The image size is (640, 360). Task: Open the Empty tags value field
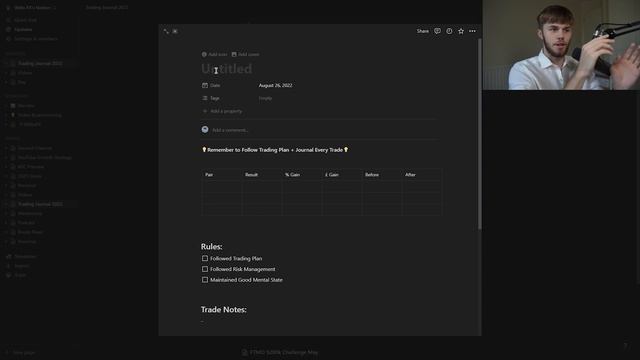pyautogui.click(x=265, y=98)
